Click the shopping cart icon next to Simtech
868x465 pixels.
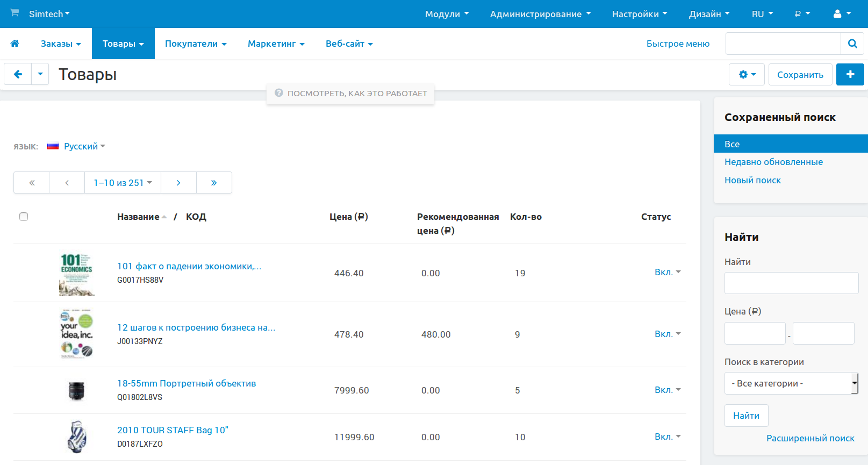point(15,13)
